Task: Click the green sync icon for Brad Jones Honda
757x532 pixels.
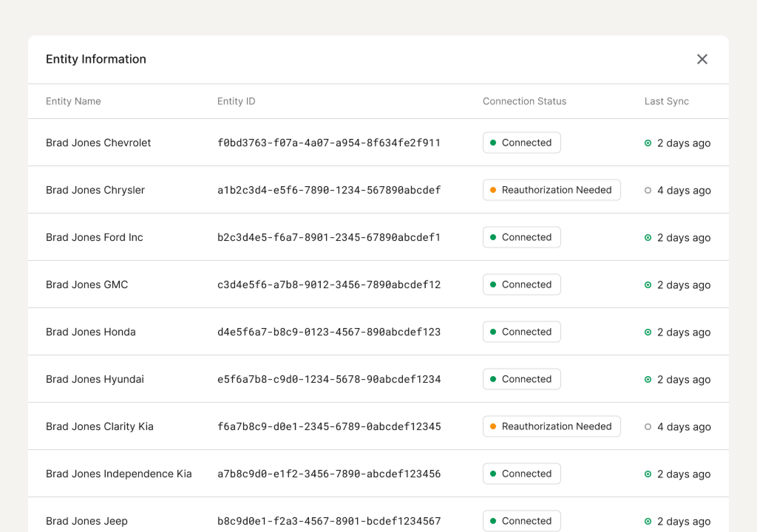Action: pos(648,332)
